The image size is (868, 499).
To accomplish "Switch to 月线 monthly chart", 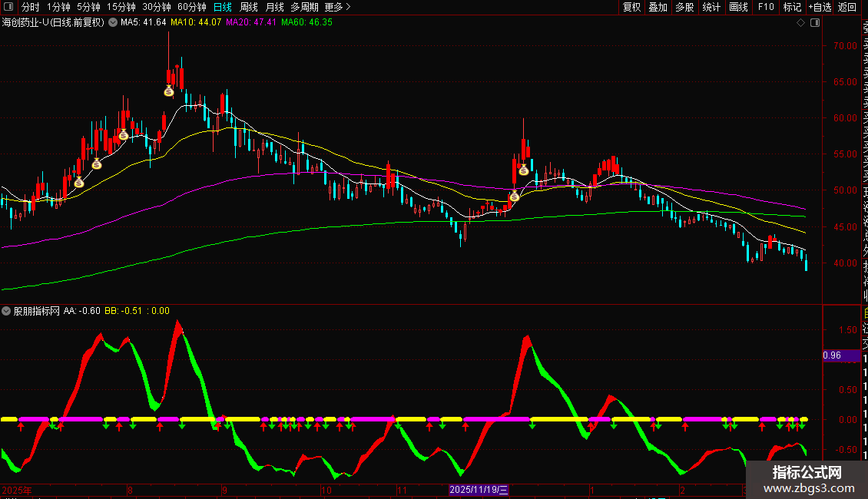I will tap(274, 7).
